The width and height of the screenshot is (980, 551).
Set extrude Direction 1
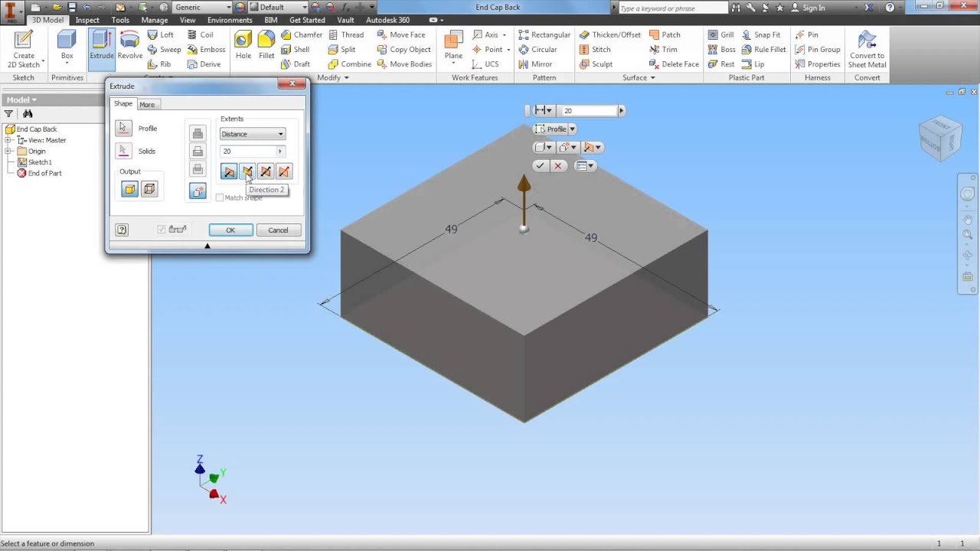click(x=228, y=171)
